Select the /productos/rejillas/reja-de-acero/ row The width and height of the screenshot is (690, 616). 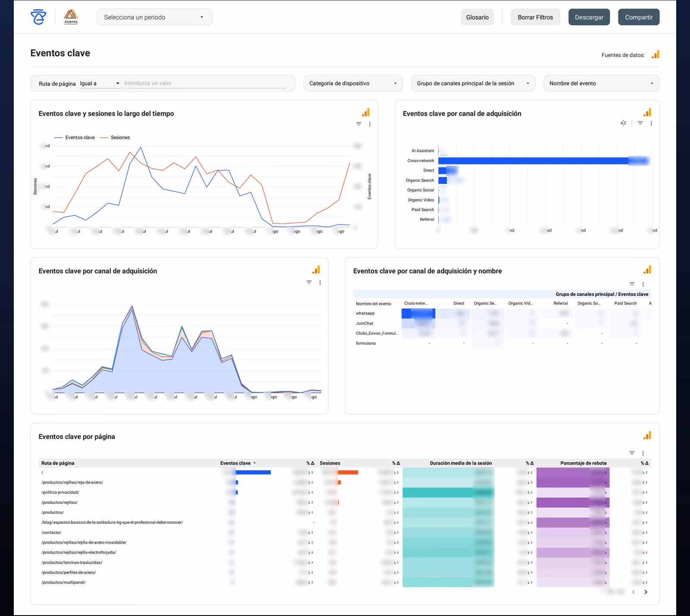345,483
